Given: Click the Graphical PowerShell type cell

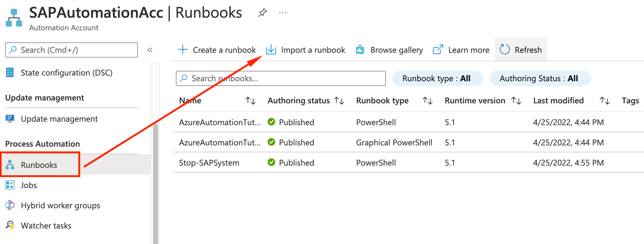Looking at the screenshot, I should [x=394, y=143].
